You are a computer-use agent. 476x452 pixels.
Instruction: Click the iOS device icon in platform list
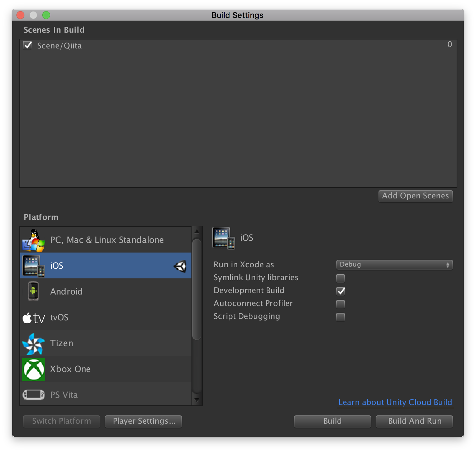coord(34,266)
